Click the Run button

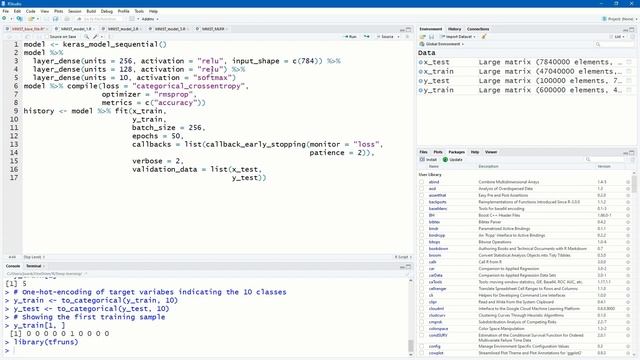[x=350, y=37]
